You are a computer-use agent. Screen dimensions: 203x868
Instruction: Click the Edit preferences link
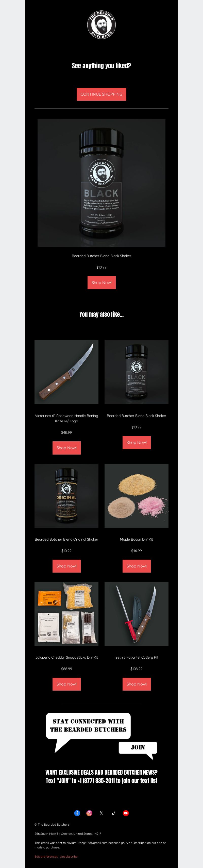(x=46, y=856)
